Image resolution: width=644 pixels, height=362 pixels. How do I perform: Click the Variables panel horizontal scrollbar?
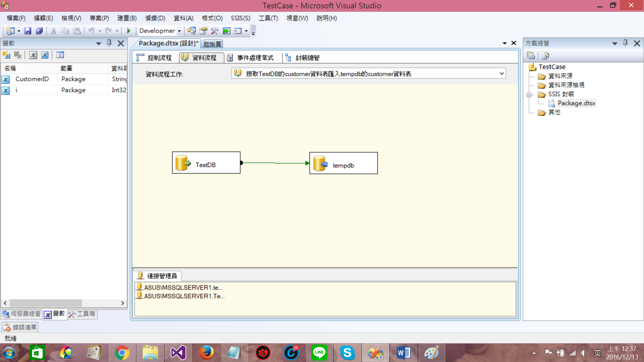[46, 303]
